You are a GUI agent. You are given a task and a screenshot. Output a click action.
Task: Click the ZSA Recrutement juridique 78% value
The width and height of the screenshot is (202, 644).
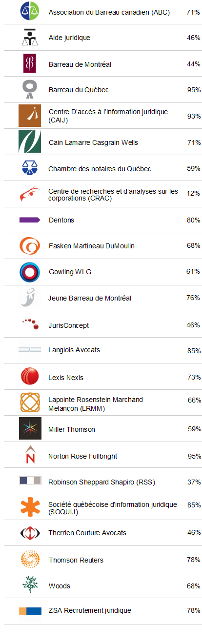pyautogui.click(x=194, y=610)
